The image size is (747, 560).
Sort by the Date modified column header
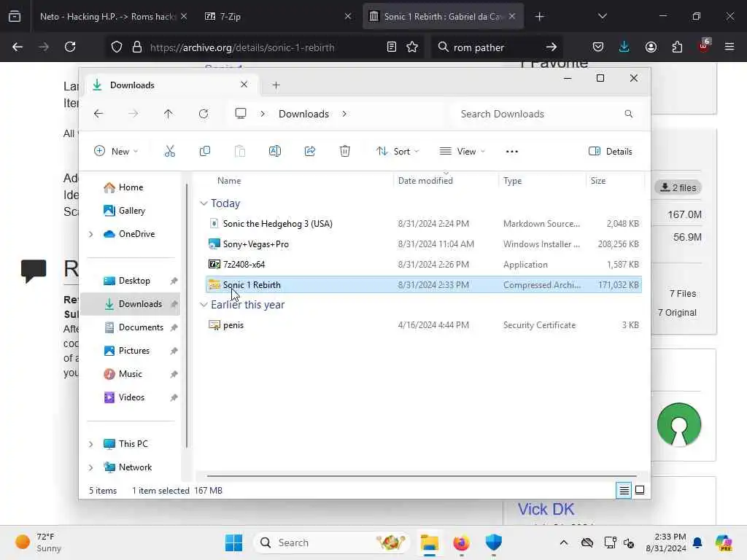425,181
